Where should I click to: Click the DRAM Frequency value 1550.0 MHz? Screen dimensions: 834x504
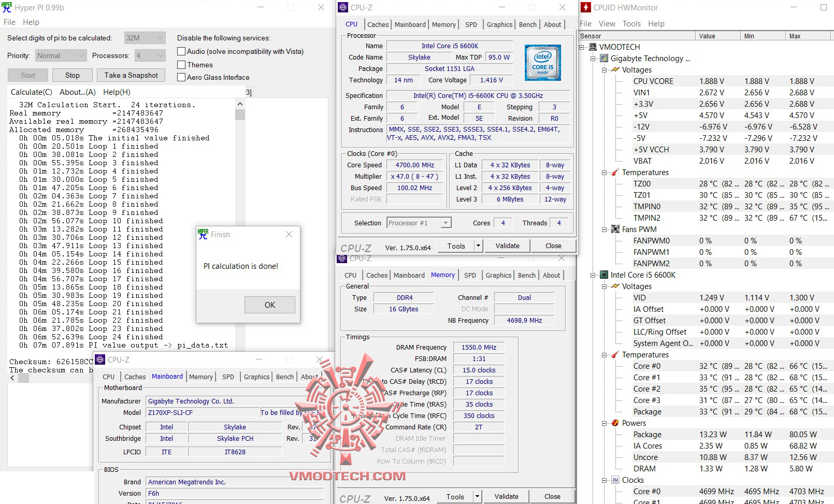point(479,347)
